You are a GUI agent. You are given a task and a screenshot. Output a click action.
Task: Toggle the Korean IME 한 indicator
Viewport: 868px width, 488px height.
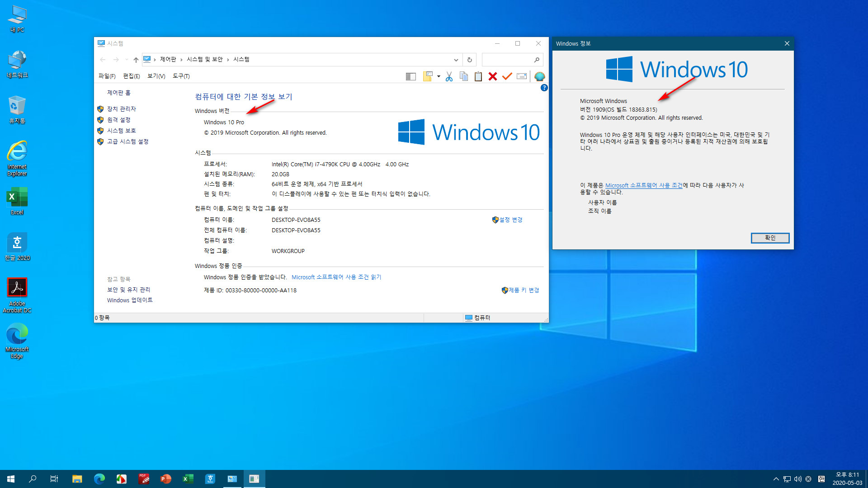click(821, 479)
